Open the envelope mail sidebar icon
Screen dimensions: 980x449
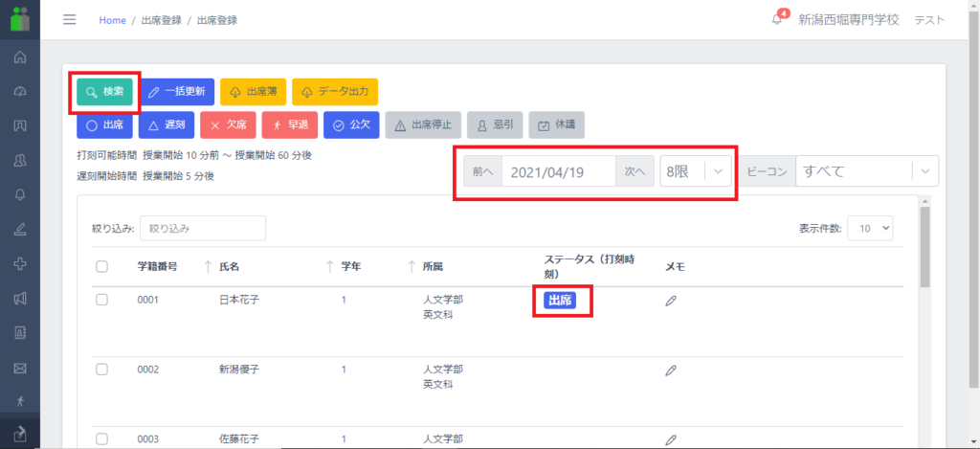coord(20,368)
